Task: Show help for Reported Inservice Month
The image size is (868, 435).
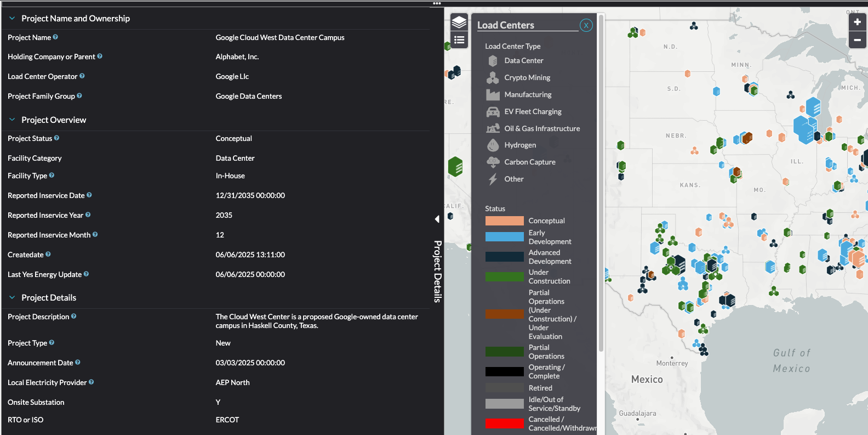Action: tap(95, 235)
